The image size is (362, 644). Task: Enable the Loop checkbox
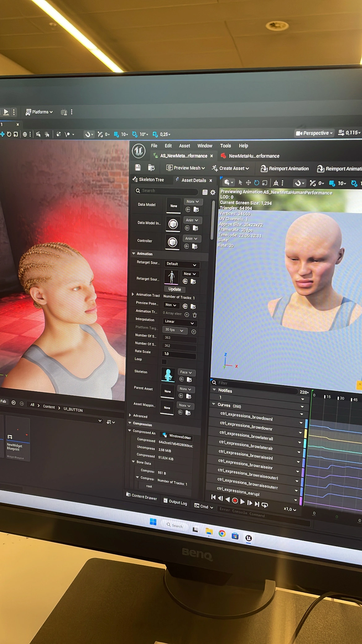[164, 362]
